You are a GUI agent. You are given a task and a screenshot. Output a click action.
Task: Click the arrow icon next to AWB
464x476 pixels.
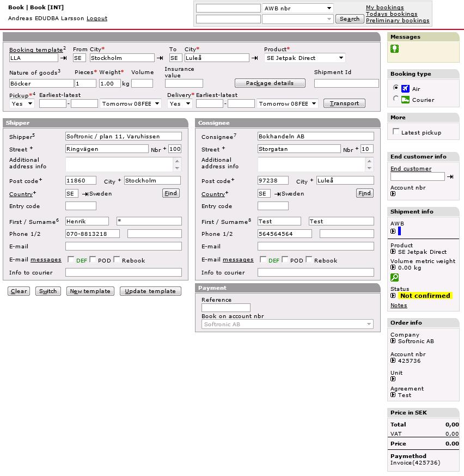click(x=393, y=231)
